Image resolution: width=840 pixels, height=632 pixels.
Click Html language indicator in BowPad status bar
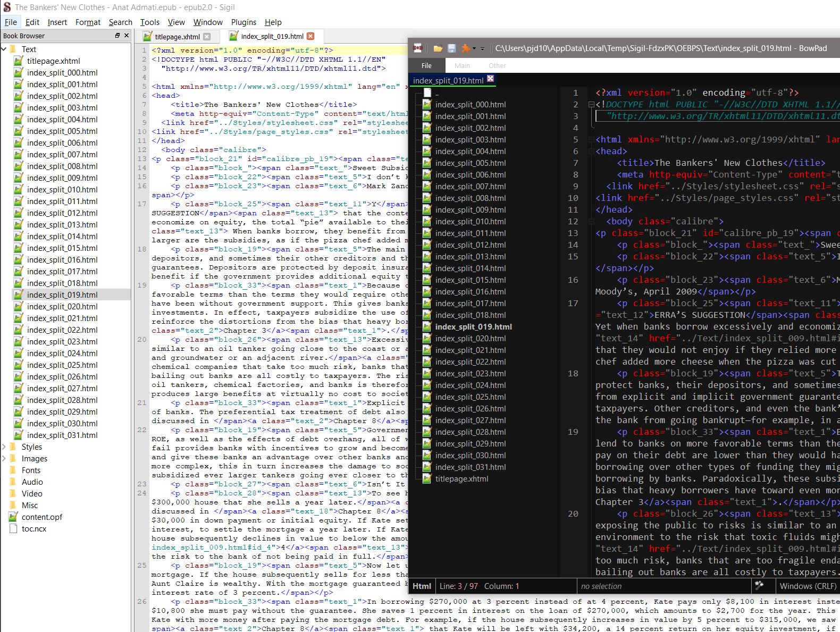422,586
